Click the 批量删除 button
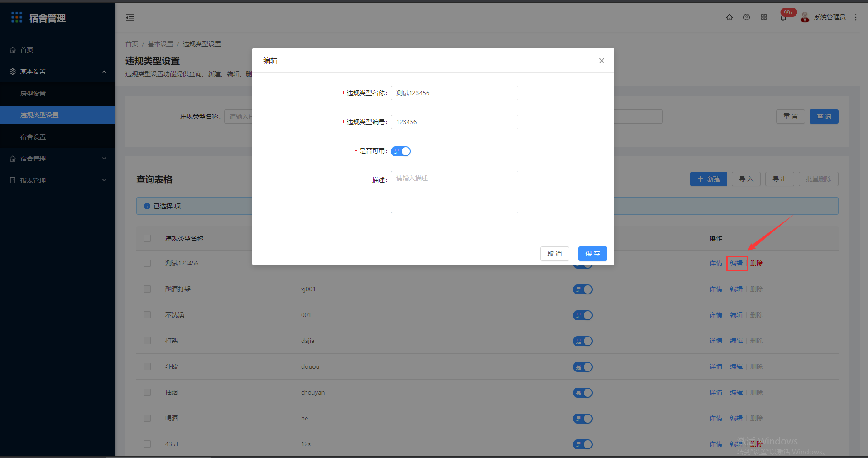Viewport: 868px width, 458px height. click(x=819, y=179)
